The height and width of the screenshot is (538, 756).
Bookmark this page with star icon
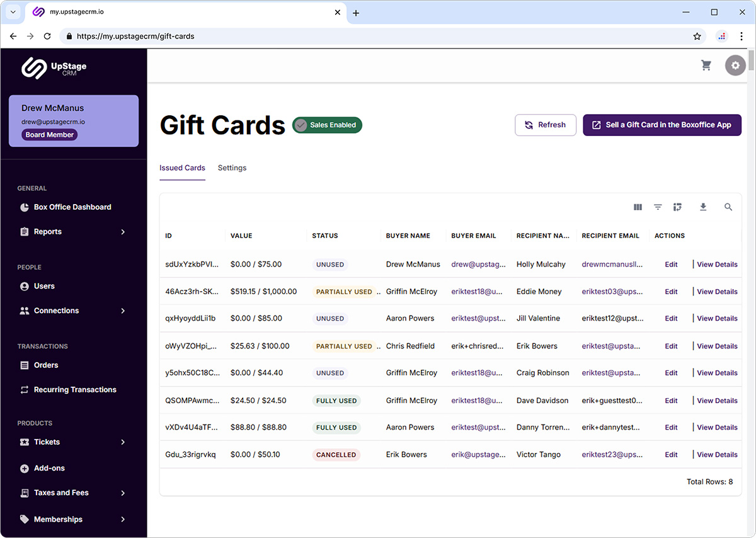pos(697,37)
